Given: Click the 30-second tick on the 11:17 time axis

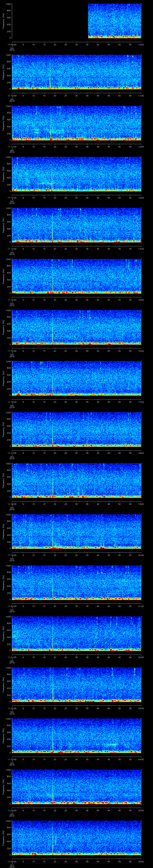Looking at the screenshot, I should pyautogui.click(x=76, y=453).
